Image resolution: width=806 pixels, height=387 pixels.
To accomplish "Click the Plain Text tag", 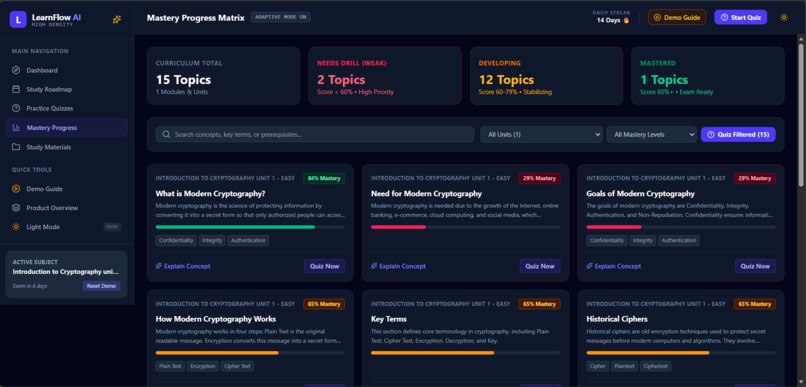I will (170, 366).
